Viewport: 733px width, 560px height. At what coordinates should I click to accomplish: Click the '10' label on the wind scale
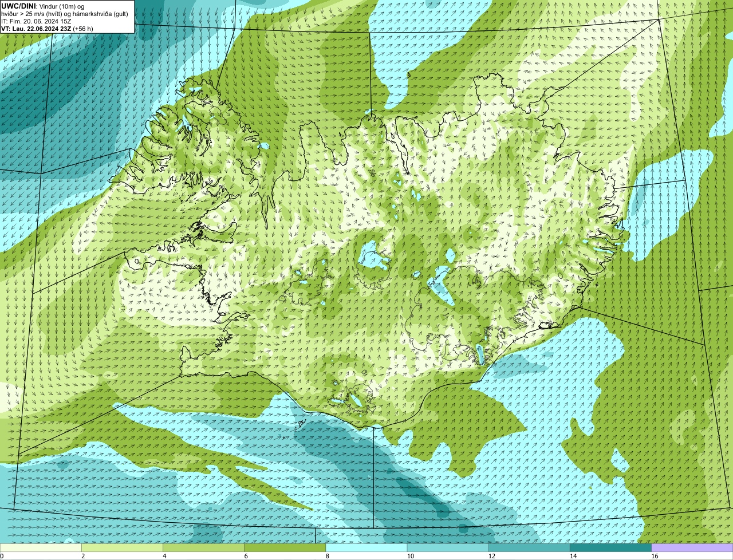coord(411,556)
